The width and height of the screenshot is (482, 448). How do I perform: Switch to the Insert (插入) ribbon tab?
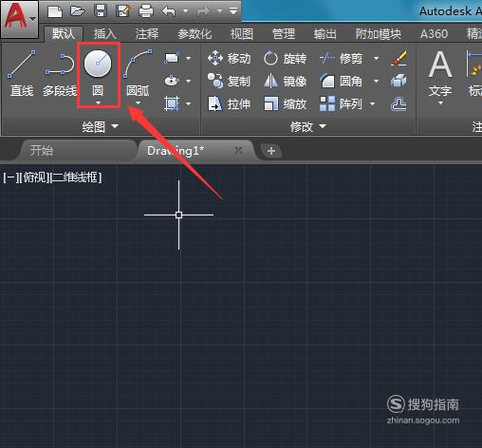coord(105,33)
